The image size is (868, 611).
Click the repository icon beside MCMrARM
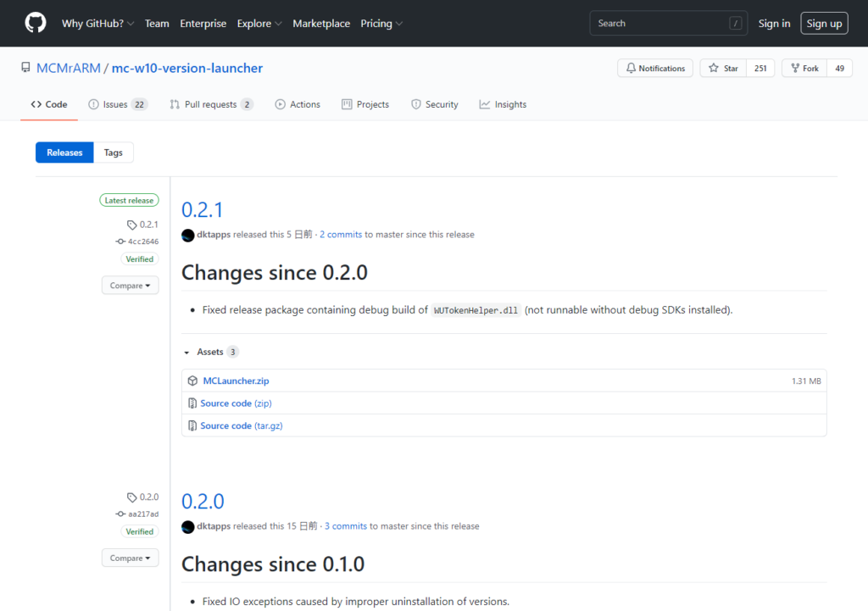point(25,68)
